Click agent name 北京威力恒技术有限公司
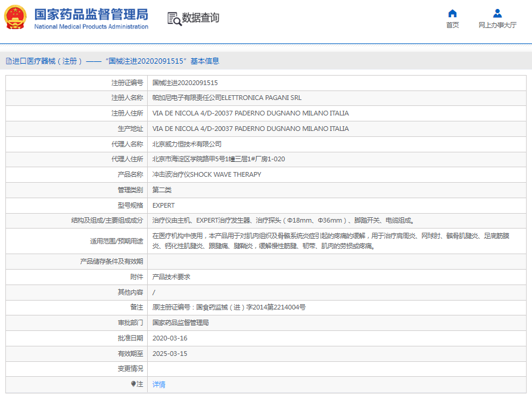 pos(187,144)
